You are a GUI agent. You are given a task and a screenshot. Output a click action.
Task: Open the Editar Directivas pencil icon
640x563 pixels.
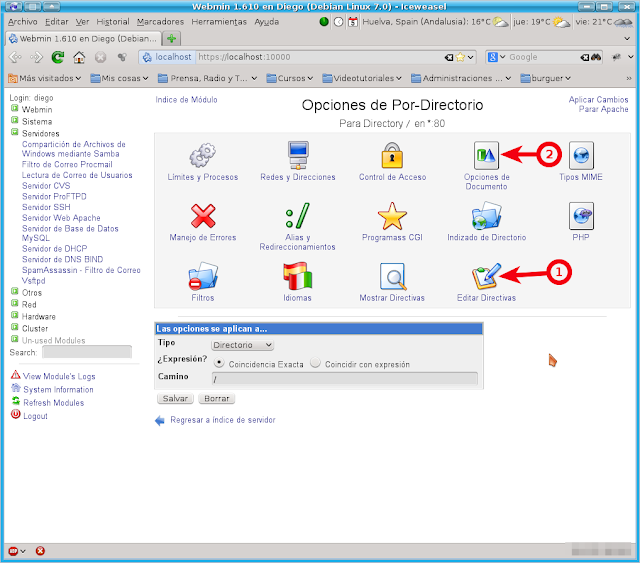(486, 276)
